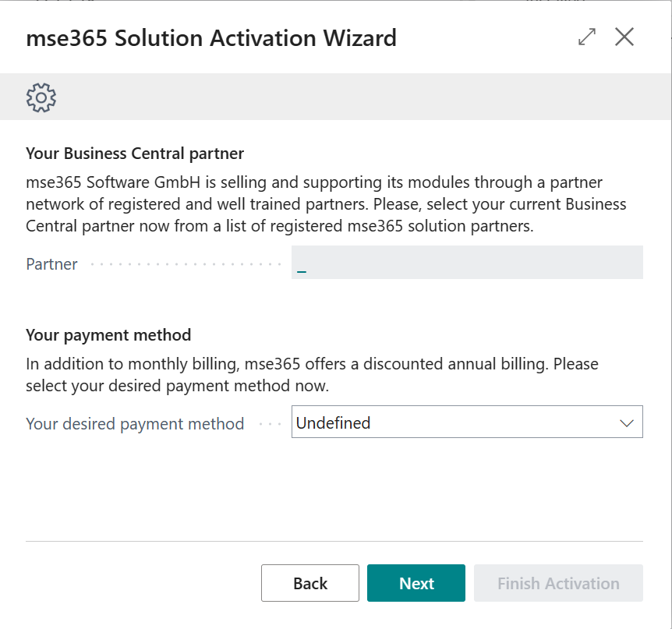Click the Partner field label
Viewport: 672px width, 629px height.
pos(51,263)
